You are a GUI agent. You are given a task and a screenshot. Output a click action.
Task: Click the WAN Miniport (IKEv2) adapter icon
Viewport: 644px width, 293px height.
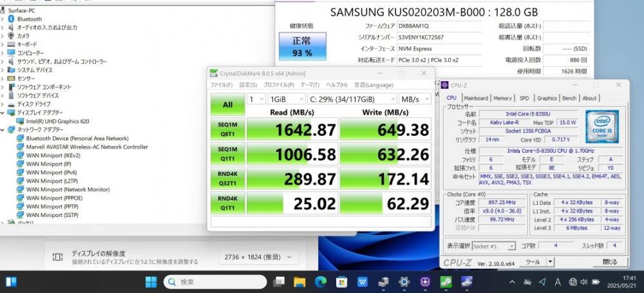click(x=20, y=155)
